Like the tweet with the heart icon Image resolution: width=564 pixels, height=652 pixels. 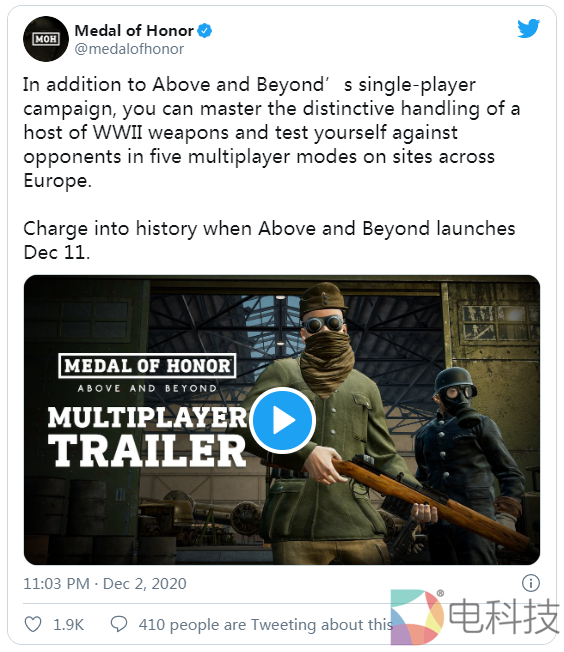coord(33,624)
